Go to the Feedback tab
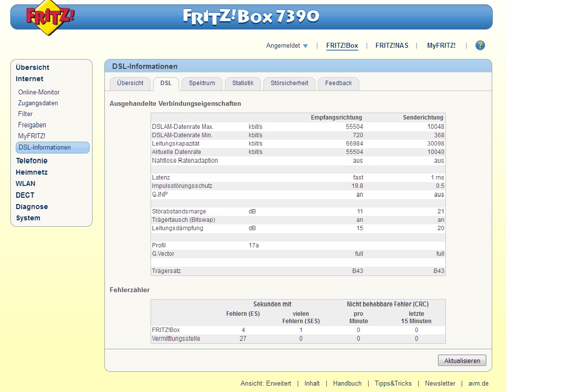The image size is (567, 392). [x=339, y=83]
